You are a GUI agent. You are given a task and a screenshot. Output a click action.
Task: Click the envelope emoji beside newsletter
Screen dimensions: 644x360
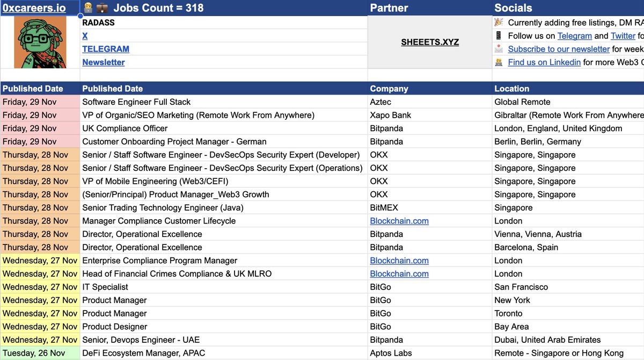[499, 49]
